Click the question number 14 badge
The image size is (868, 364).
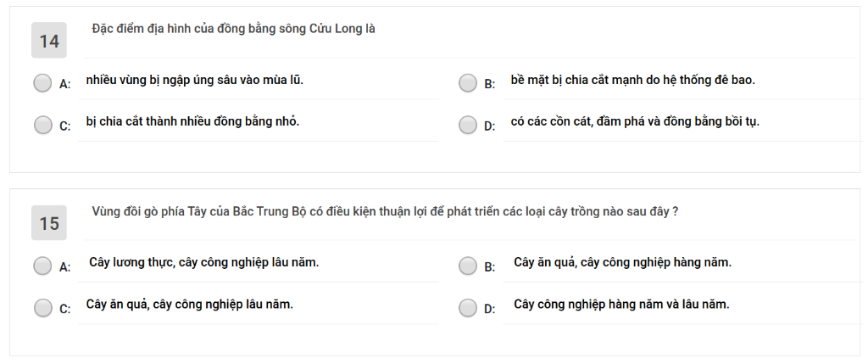[x=48, y=41]
